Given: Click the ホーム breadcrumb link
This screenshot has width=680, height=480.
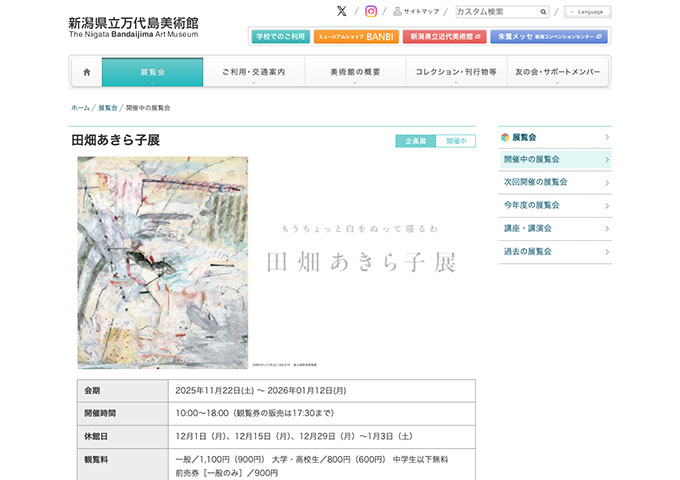Looking at the screenshot, I should click(x=80, y=108).
